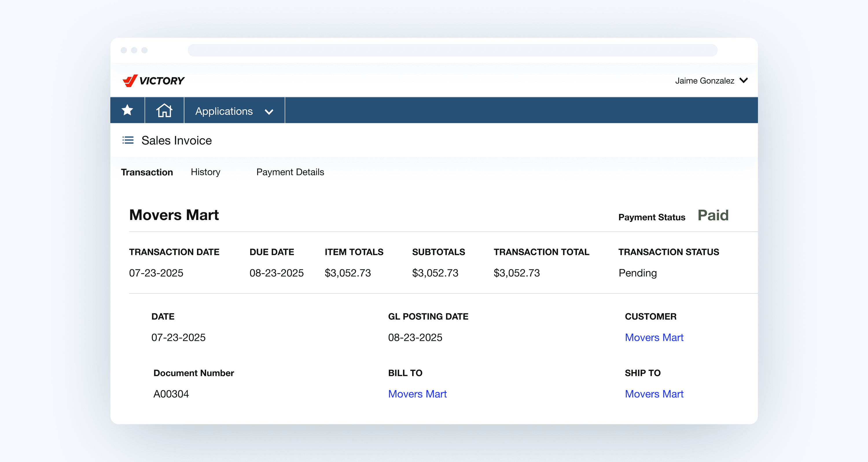Click document number A00304

point(171,394)
